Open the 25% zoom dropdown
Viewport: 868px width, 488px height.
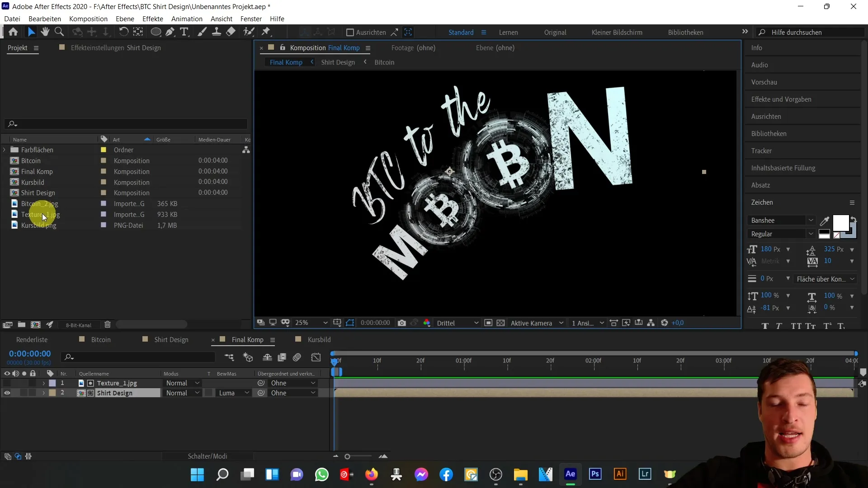[x=311, y=323]
